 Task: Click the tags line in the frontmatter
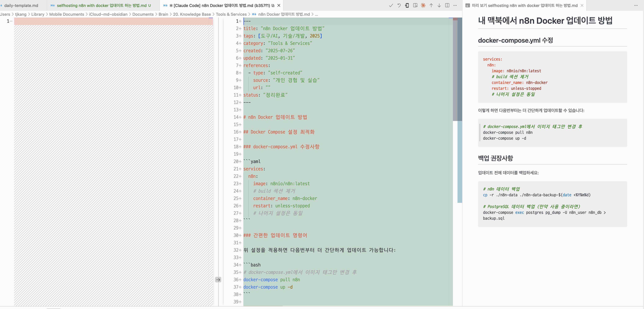(282, 36)
